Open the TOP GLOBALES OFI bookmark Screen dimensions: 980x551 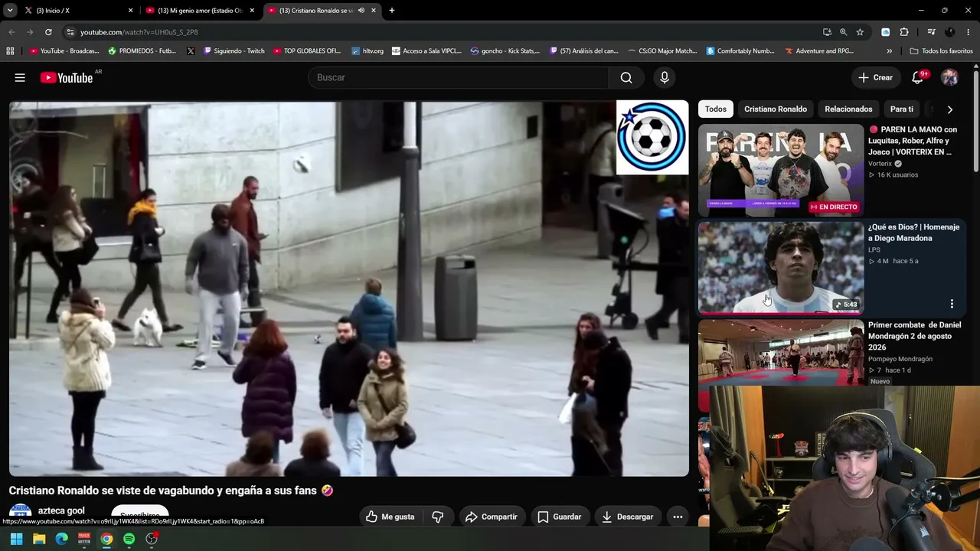(x=306, y=51)
